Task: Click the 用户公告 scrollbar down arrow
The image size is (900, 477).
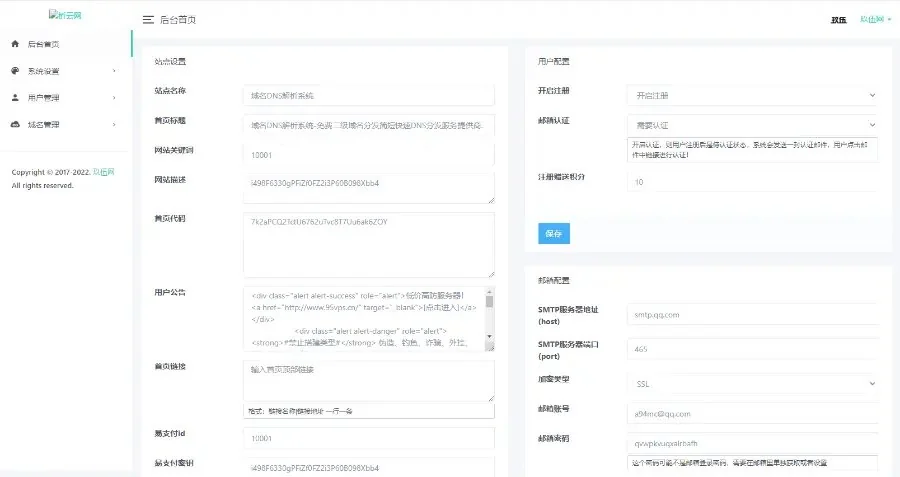Action: point(490,336)
